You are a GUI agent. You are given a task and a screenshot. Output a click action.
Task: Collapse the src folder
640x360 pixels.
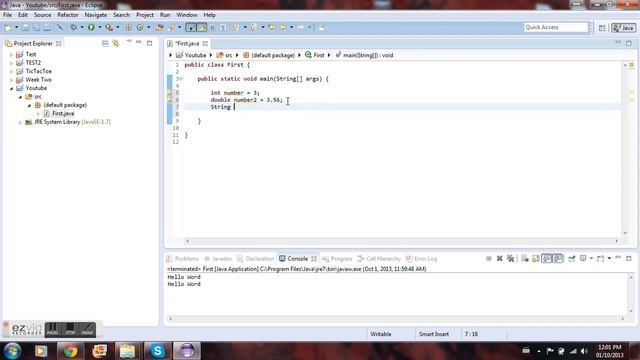click(x=20, y=97)
